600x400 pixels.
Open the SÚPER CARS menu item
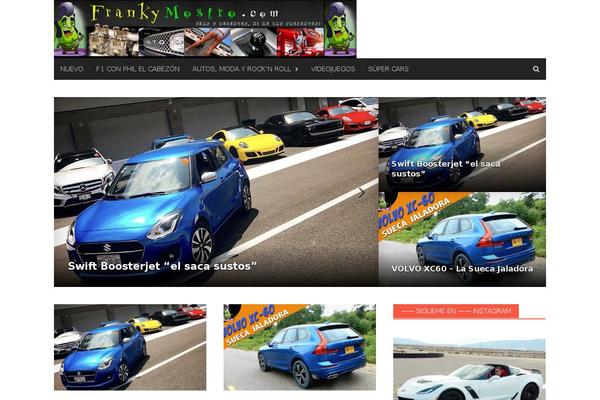[388, 69]
